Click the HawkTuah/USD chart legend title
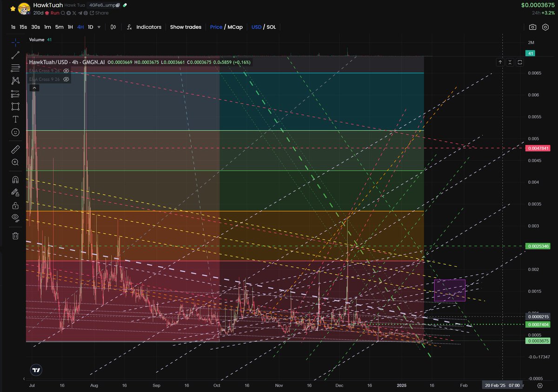 click(x=66, y=62)
